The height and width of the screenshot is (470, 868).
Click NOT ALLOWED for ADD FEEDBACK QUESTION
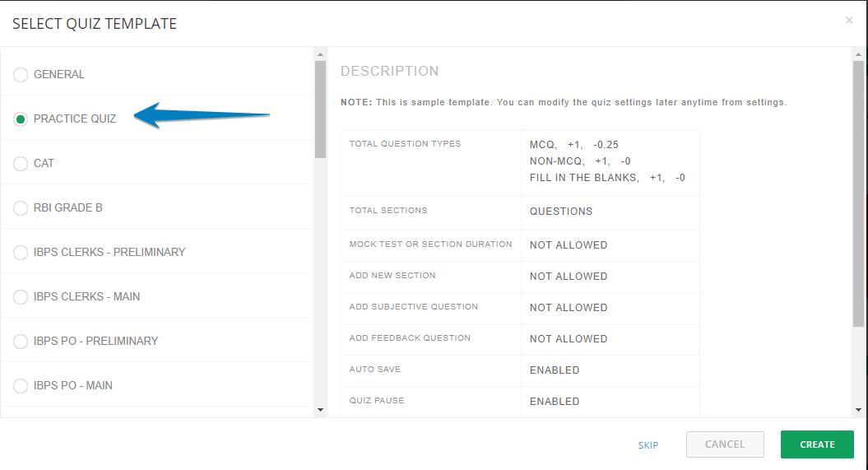[x=568, y=339]
